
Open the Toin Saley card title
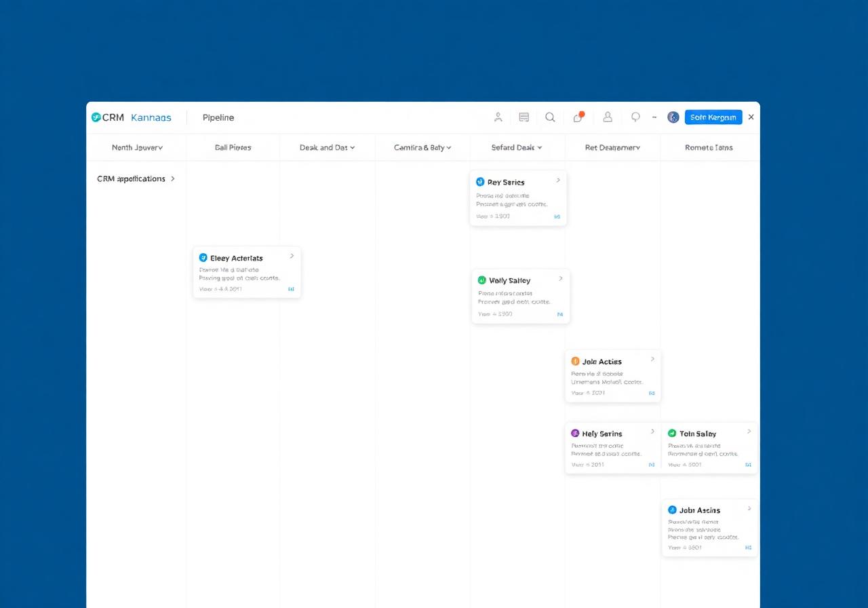pyautogui.click(x=698, y=434)
